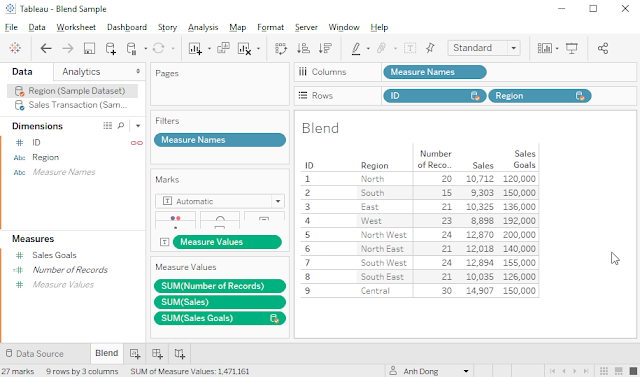Expand the Show/Hide Cards dropdown arrow
Image resolution: width=640 pixels, height=377 pixels.
point(557,49)
